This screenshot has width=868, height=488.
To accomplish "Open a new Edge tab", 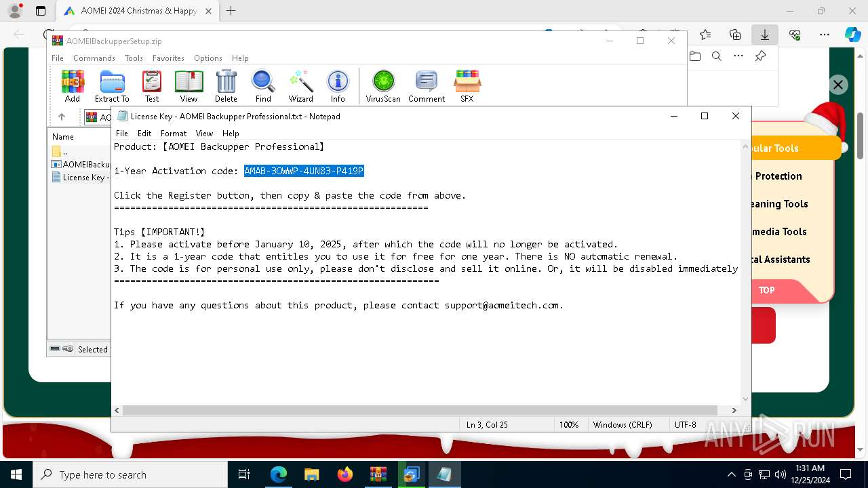I will click(231, 11).
